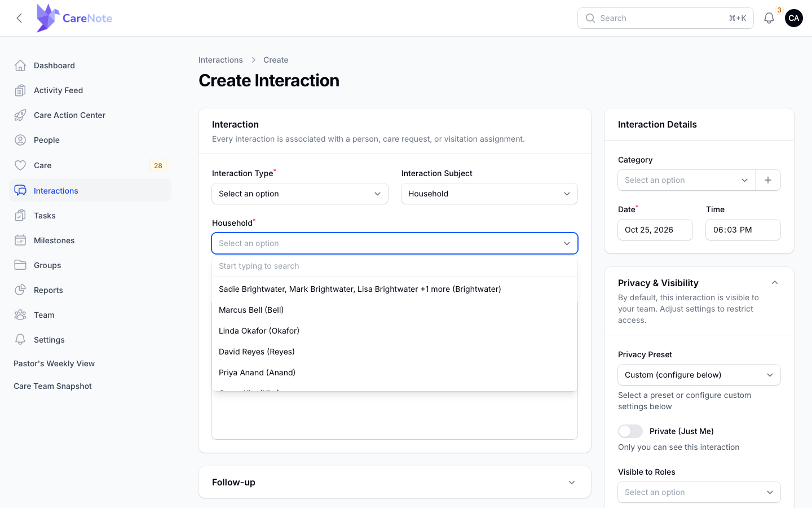Click the People person icon

point(20,140)
